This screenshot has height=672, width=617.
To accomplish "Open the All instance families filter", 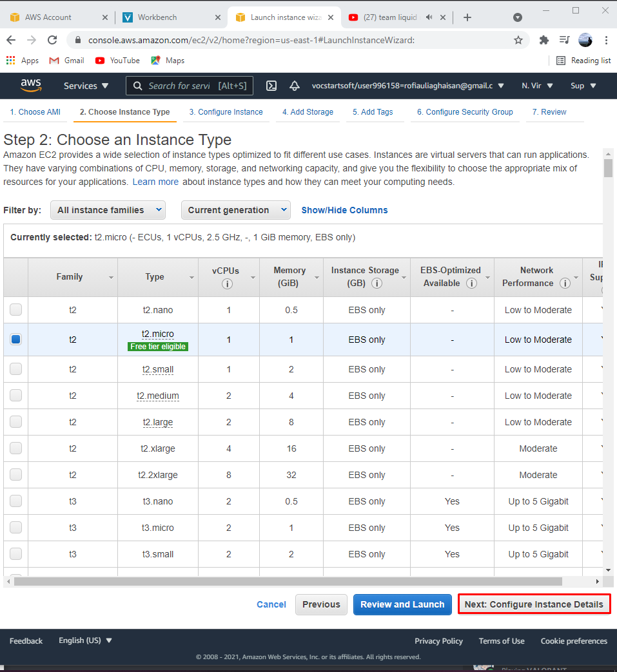I will pyautogui.click(x=108, y=210).
